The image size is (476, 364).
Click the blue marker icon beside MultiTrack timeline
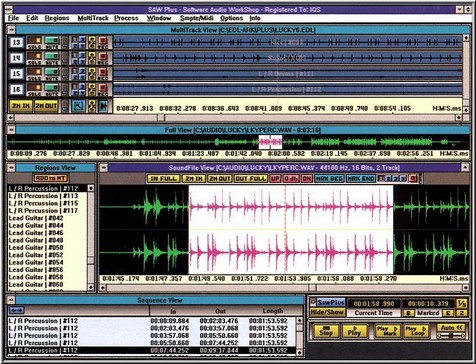[103, 106]
